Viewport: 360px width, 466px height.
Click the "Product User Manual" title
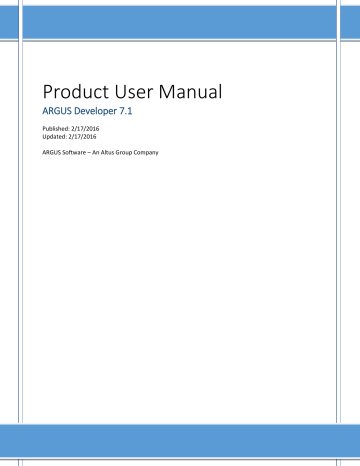132,92
